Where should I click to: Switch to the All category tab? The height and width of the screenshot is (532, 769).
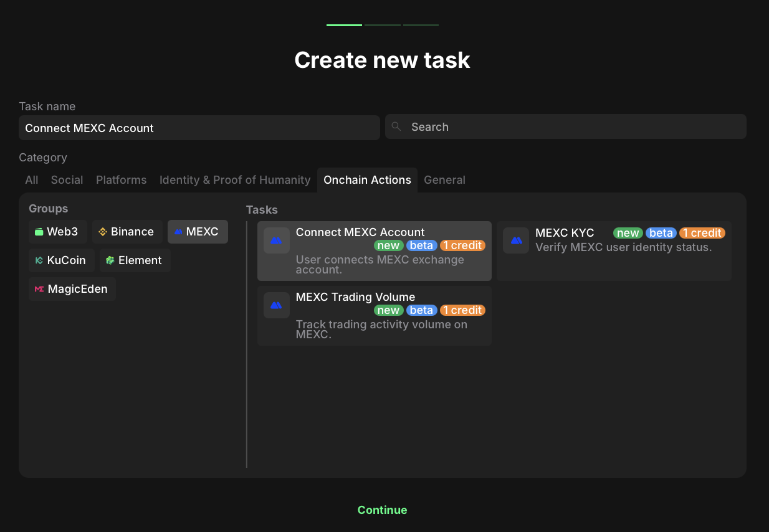32,180
